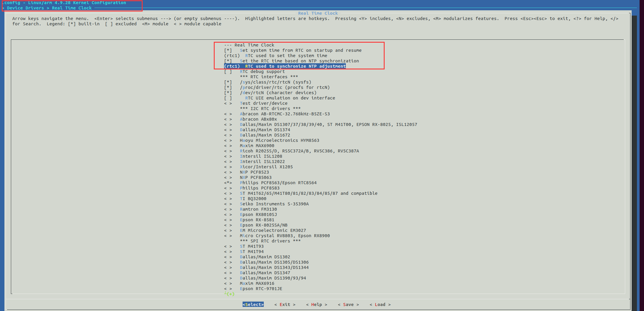644x311 pixels.
Task: Edit 'RTC used to set the system time' value
Action: (x=276, y=56)
